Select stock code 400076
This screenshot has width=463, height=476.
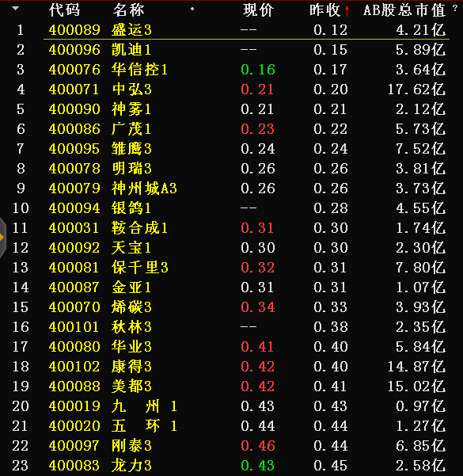pos(74,70)
